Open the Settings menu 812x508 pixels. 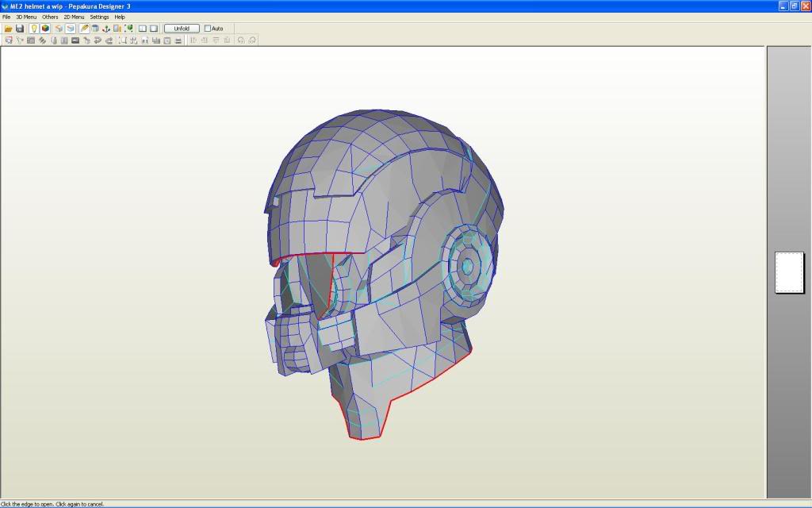tap(99, 17)
